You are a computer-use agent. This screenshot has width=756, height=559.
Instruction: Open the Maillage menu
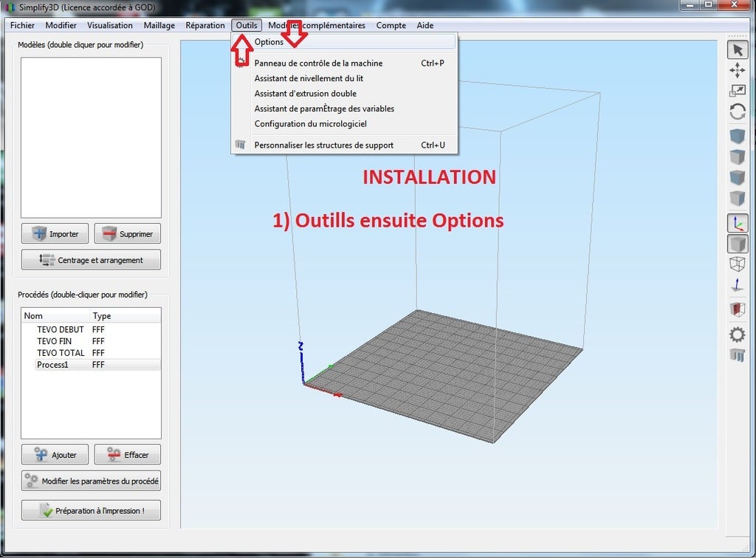pyautogui.click(x=159, y=26)
